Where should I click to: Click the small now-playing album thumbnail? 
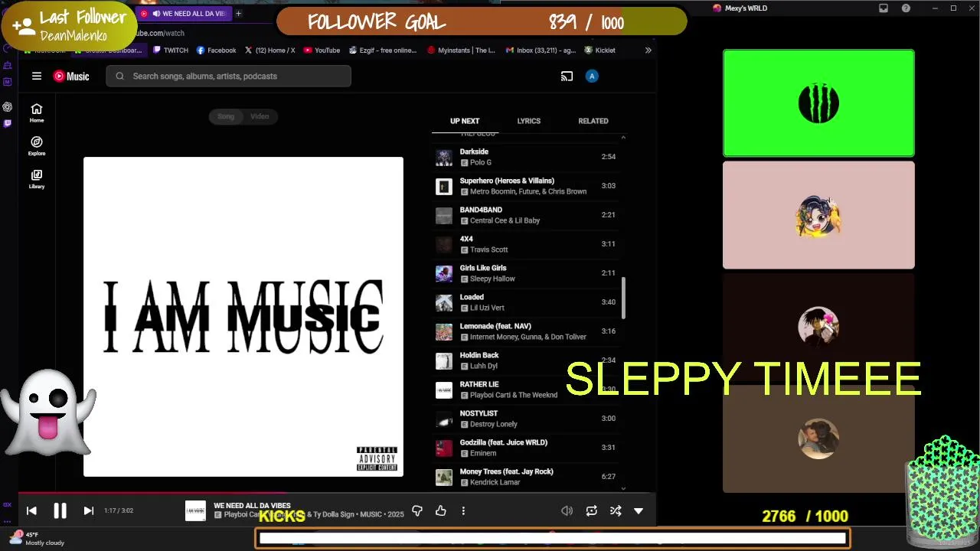click(195, 510)
